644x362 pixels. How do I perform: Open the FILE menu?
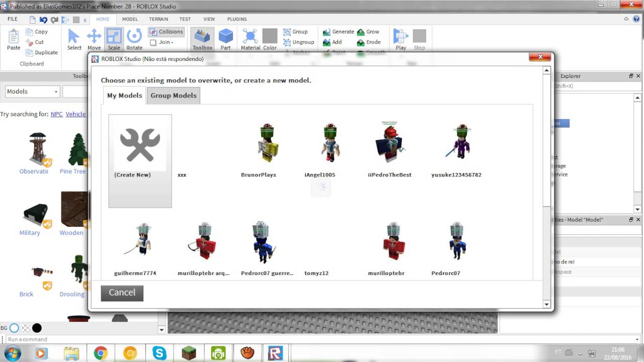point(13,19)
